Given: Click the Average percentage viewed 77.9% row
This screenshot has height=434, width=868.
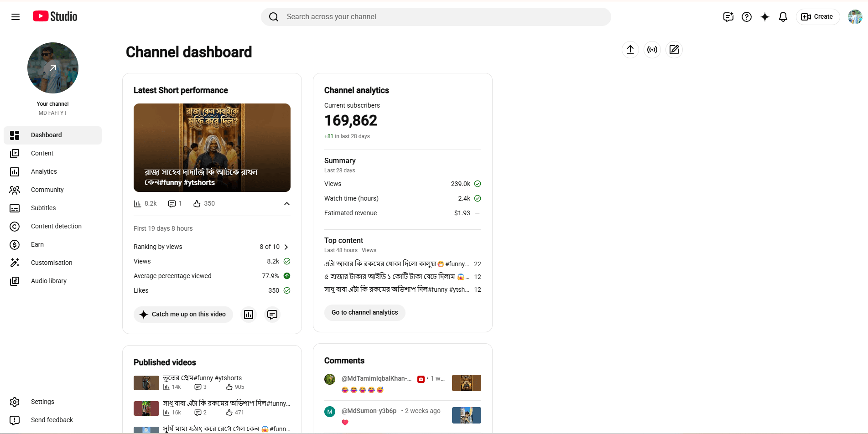Looking at the screenshot, I should pyautogui.click(x=212, y=276).
